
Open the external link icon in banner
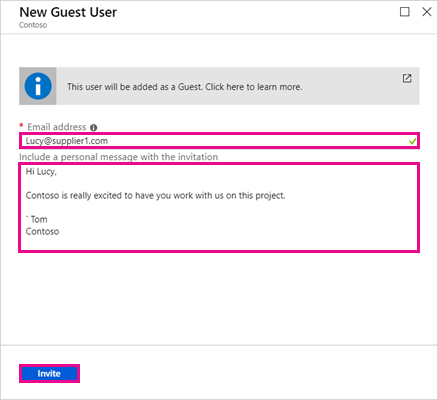407,78
